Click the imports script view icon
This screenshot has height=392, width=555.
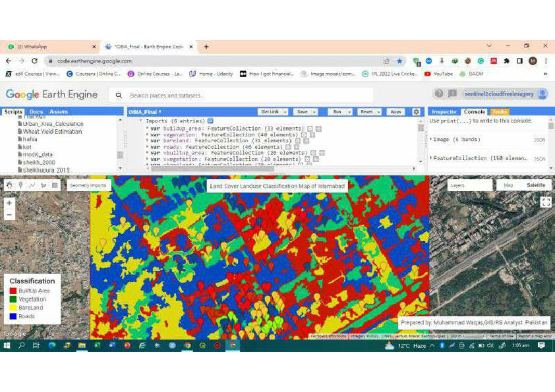pos(210,121)
